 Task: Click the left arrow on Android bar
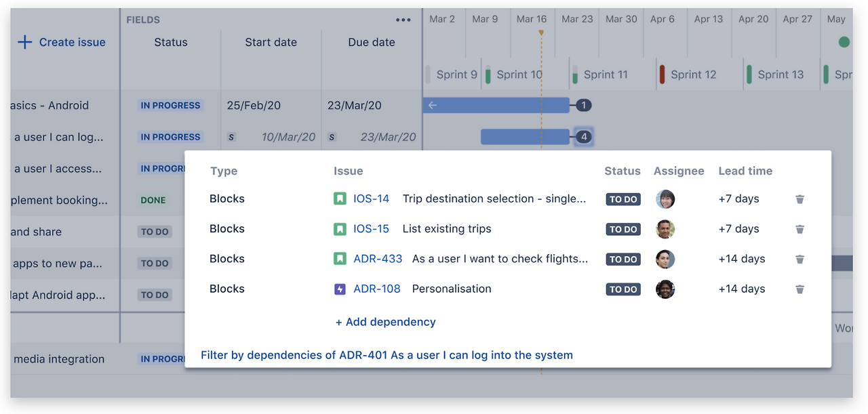click(x=433, y=105)
